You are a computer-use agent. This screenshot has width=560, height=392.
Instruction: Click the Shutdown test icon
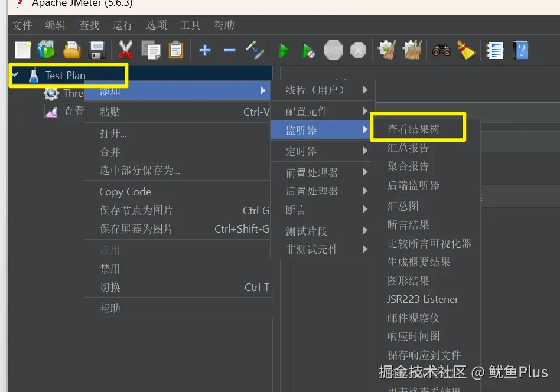tap(358, 50)
